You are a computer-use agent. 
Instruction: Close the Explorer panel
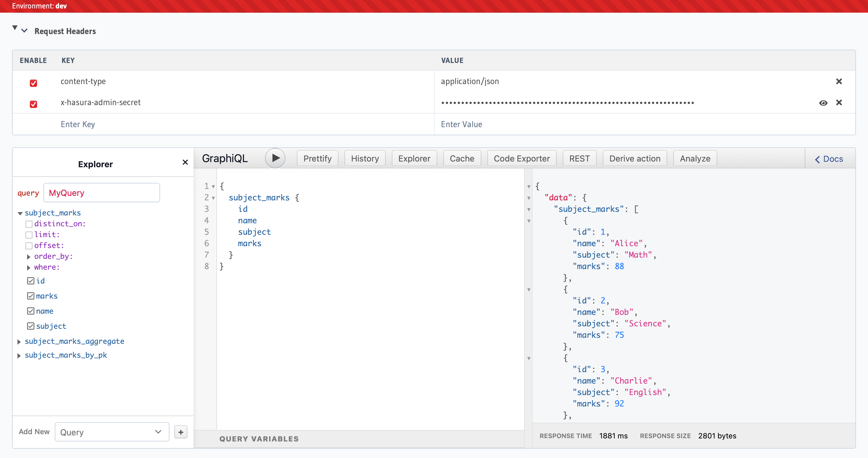coord(185,162)
